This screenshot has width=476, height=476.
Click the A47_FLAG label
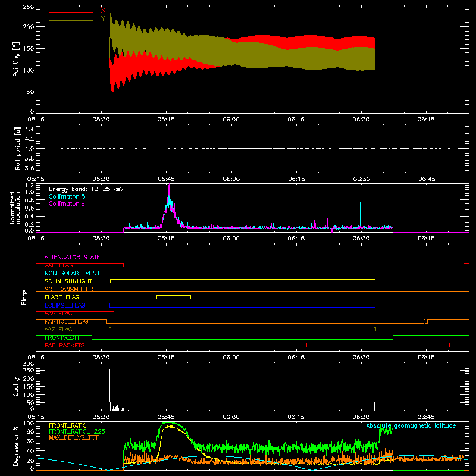pos(58,329)
